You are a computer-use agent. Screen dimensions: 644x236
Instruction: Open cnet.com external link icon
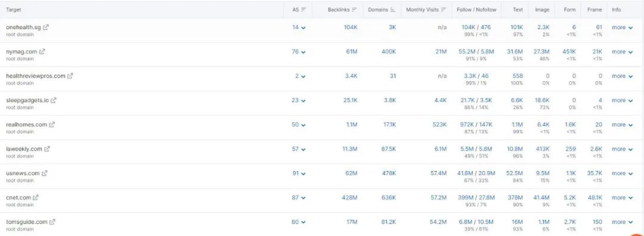tap(36, 197)
